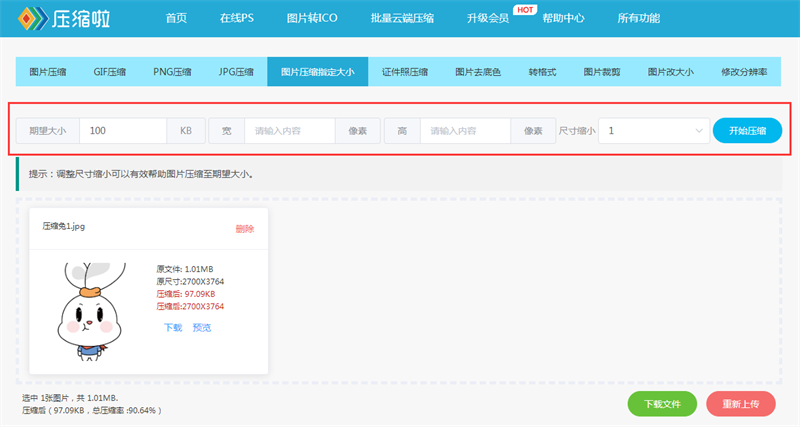Click the rabbit image thumbnail
Viewport: 800px width, 427px height.
click(90, 312)
